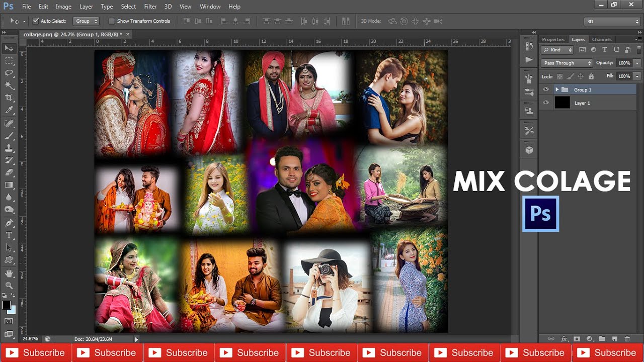Select the Spot Healing Brush tool
The width and height of the screenshot is (644, 362).
(9, 124)
